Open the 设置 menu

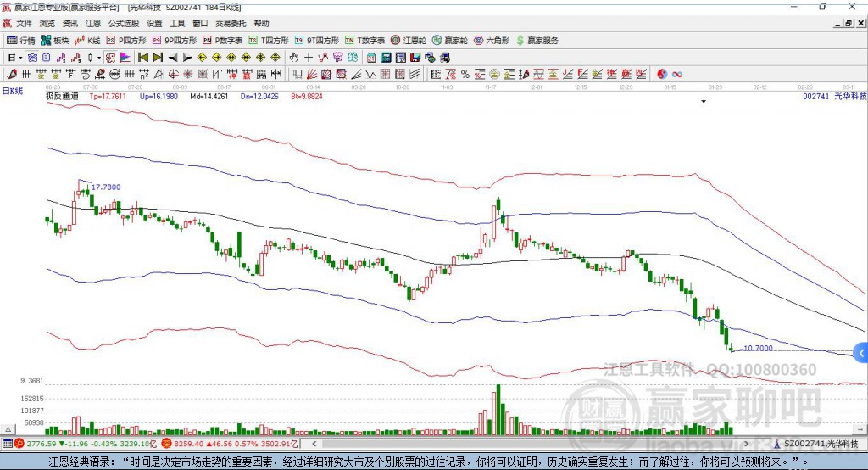[x=154, y=23]
